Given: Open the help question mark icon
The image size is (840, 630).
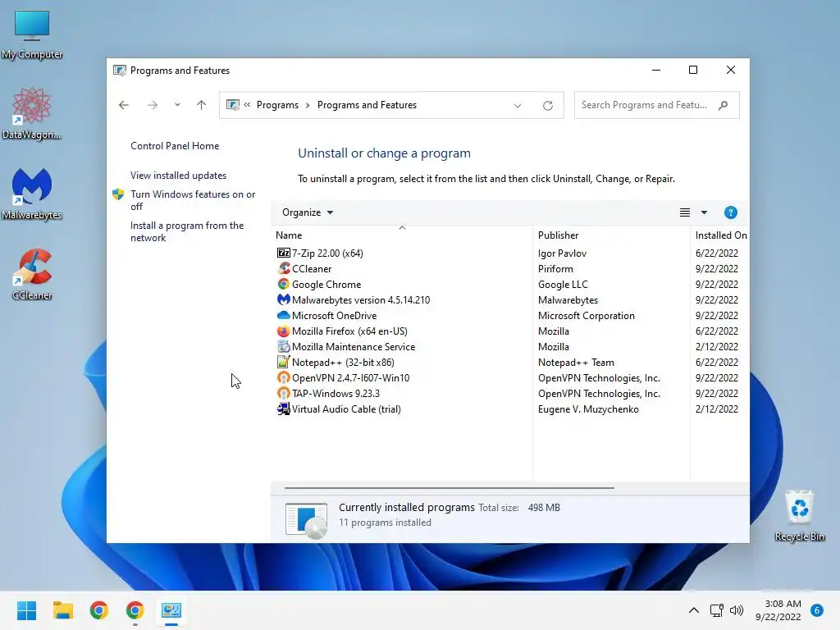Looking at the screenshot, I should [x=730, y=212].
